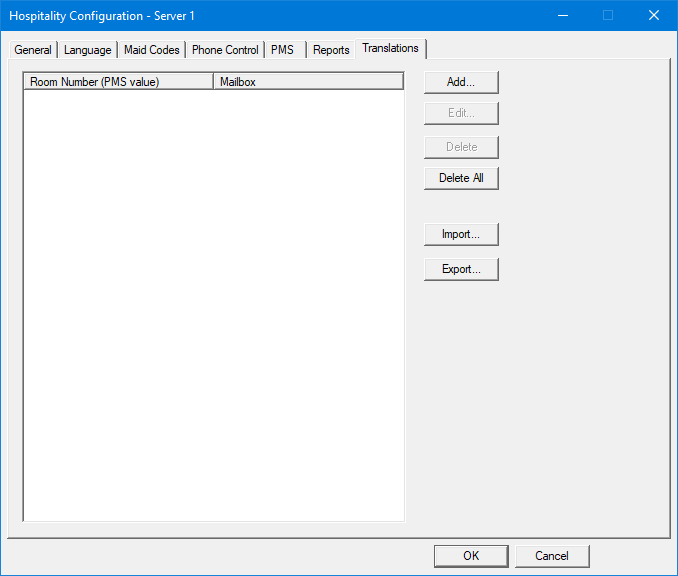Open the Language tab
Screen dimensions: 678x576
pos(88,50)
